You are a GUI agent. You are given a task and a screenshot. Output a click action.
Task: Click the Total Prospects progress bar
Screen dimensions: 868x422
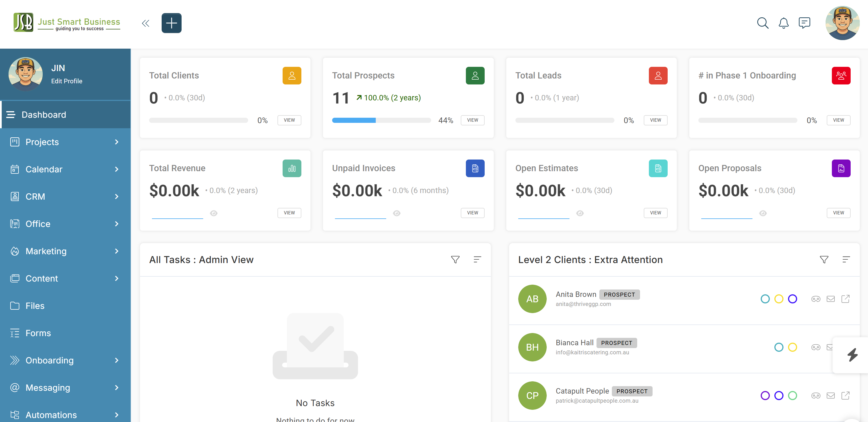[x=381, y=120]
